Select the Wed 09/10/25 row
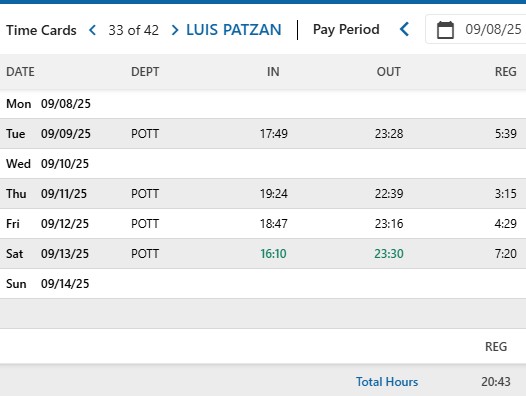The width and height of the screenshot is (526, 396). [x=263, y=164]
